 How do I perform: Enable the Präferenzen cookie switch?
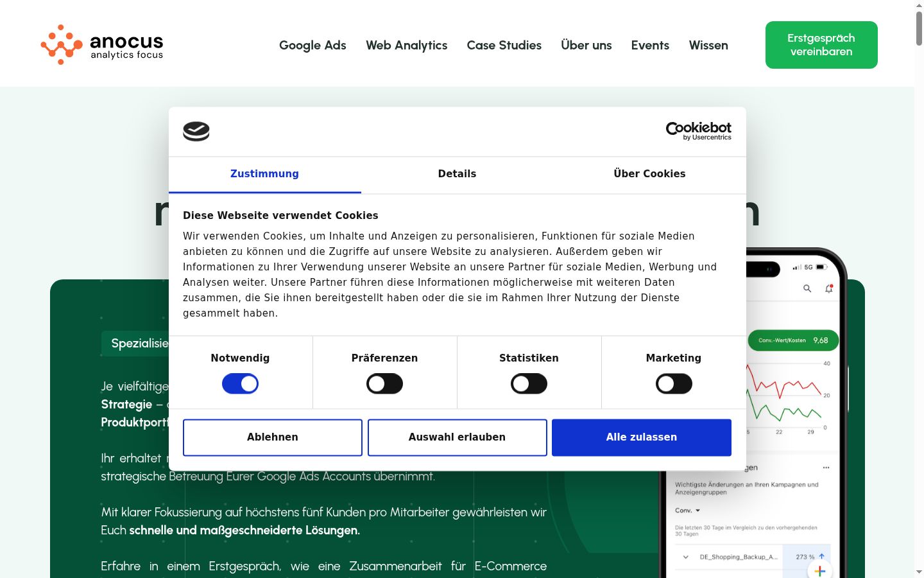(384, 384)
